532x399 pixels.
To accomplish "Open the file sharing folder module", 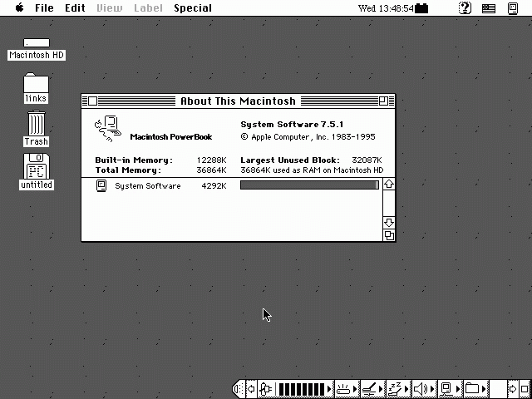I will 476,389.
